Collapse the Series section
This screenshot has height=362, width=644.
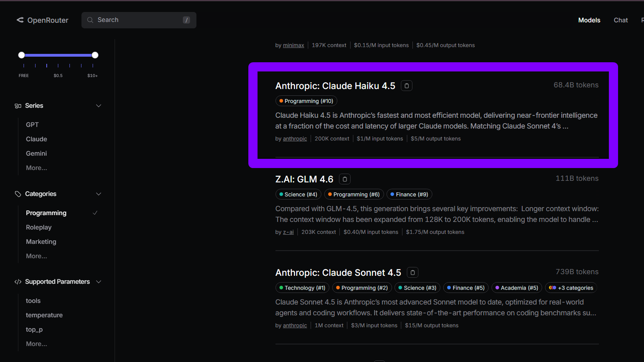point(99,106)
